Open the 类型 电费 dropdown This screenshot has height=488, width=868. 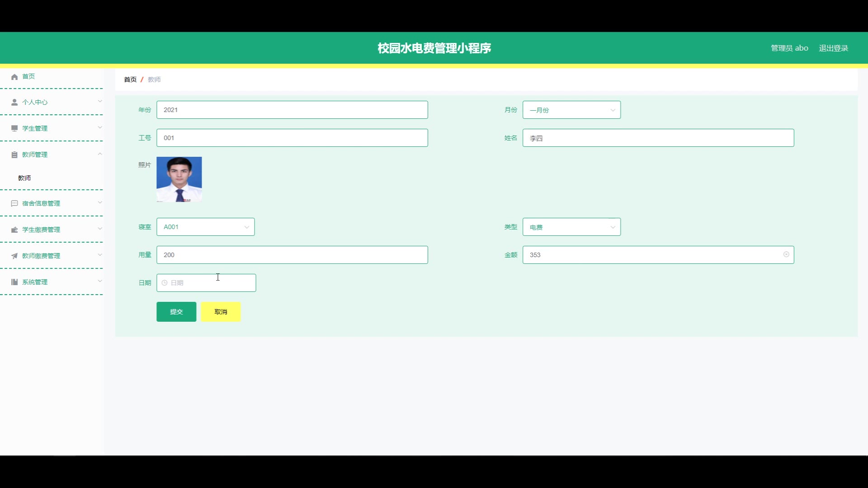tap(571, 227)
